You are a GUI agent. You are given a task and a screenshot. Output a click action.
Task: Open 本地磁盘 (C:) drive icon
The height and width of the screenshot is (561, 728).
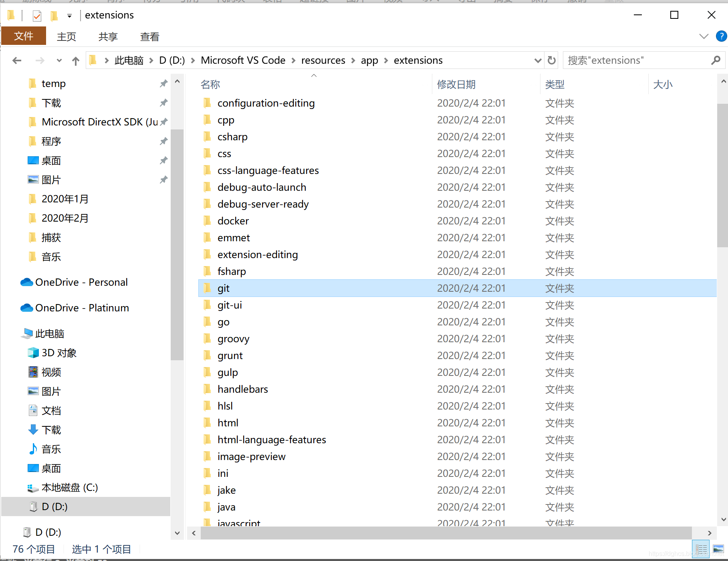point(33,488)
